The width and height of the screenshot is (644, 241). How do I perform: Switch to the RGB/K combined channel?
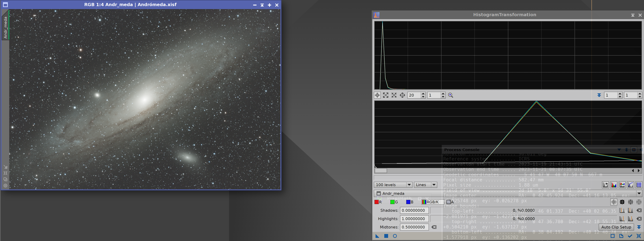(x=432, y=202)
